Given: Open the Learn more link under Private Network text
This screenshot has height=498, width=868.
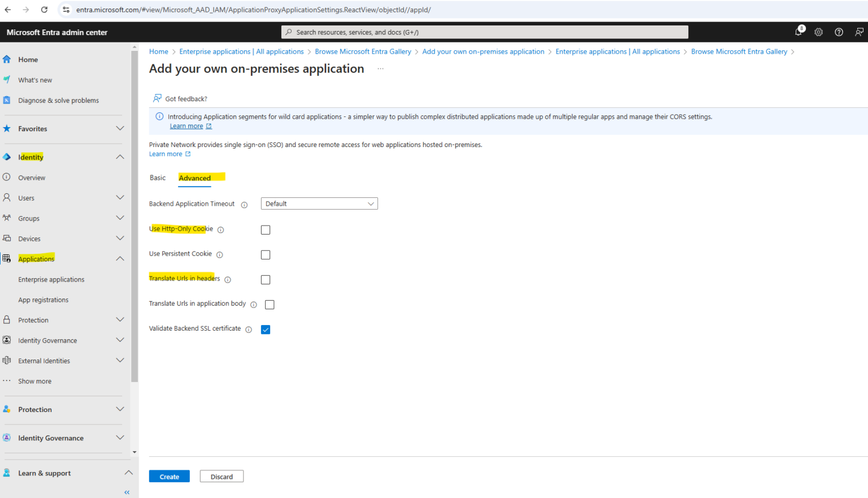Looking at the screenshot, I should tap(166, 153).
